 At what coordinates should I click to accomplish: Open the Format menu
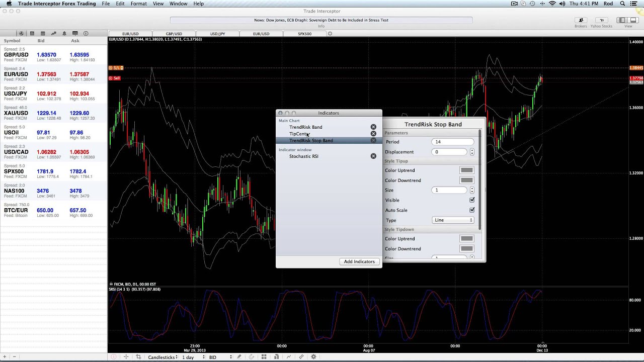click(139, 4)
